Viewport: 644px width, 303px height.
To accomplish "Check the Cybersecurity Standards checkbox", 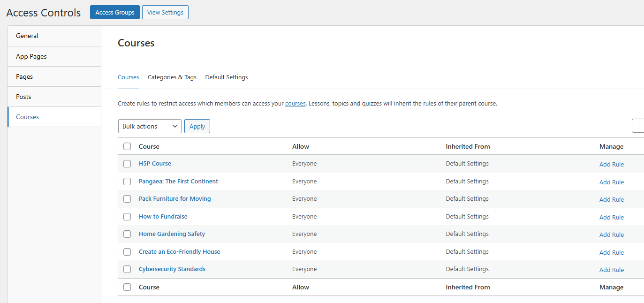I will point(127,269).
